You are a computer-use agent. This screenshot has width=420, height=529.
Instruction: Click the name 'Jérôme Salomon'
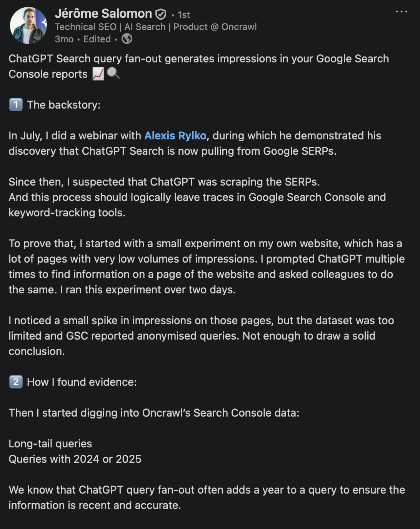pyautogui.click(x=103, y=13)
